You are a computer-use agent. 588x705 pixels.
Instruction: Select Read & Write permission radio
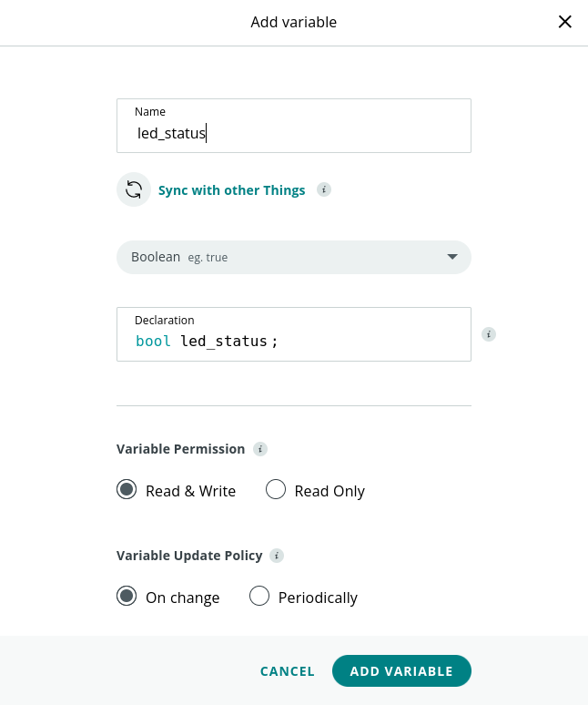pos(127,489)
